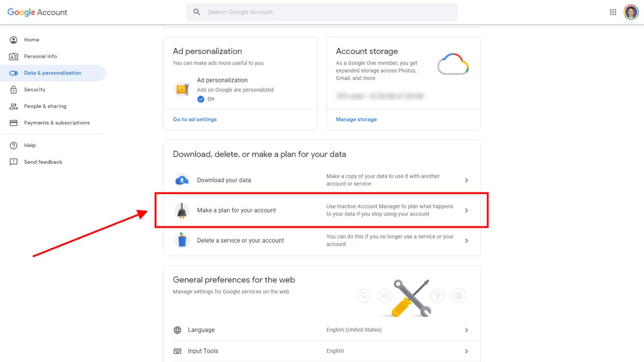Open the profile avatar menu
This screenshot has width=644, height=362.
click(x=631, y=12)
